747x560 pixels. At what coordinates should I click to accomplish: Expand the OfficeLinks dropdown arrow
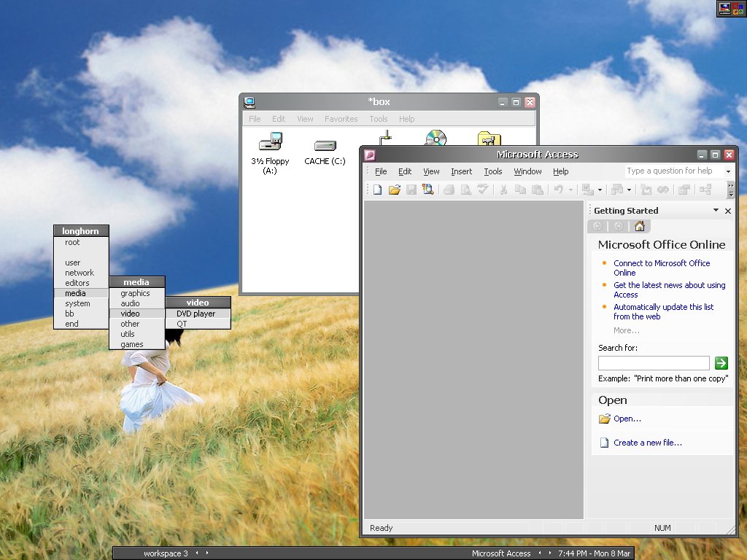600,190
